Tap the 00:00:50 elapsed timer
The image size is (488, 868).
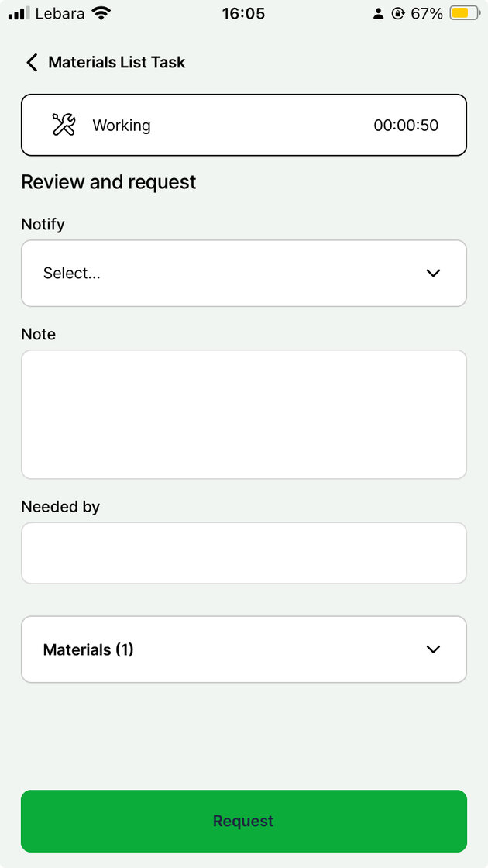point(406,125)
